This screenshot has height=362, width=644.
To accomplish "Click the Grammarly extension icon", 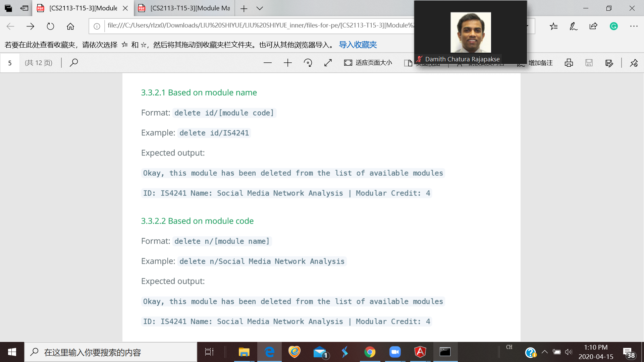I will coord(613,26).
